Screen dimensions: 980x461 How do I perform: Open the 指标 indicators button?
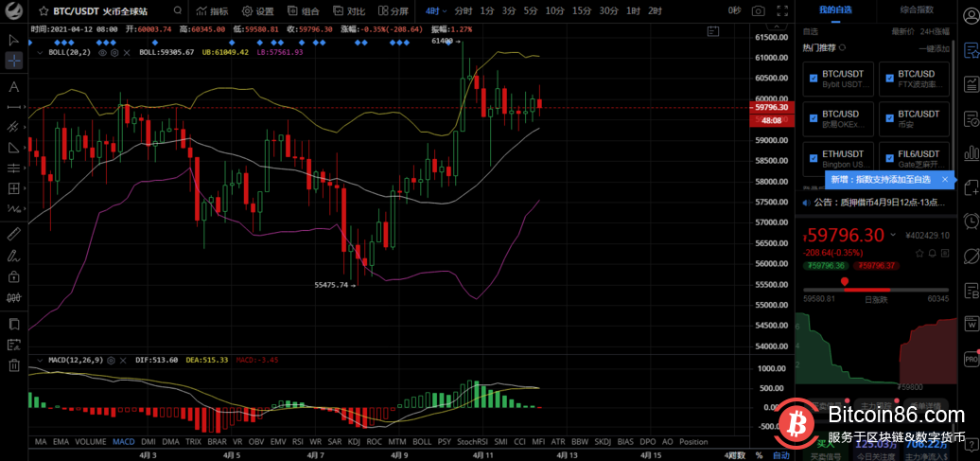coord(213,11)
